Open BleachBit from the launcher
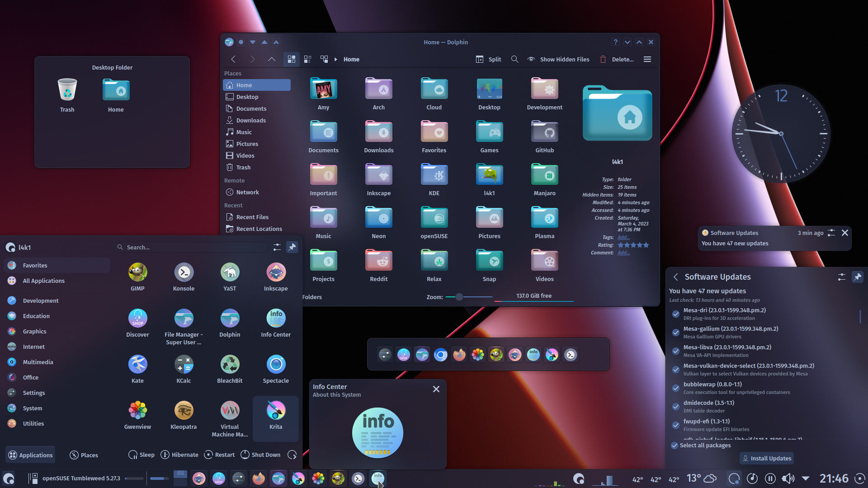 [230, 369]
